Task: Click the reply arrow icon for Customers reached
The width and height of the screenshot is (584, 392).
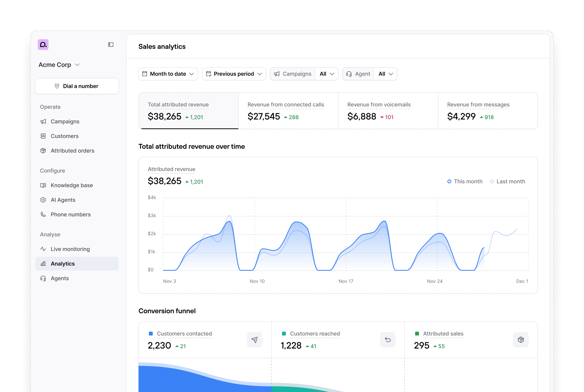Action: click(x=388, y=340)
